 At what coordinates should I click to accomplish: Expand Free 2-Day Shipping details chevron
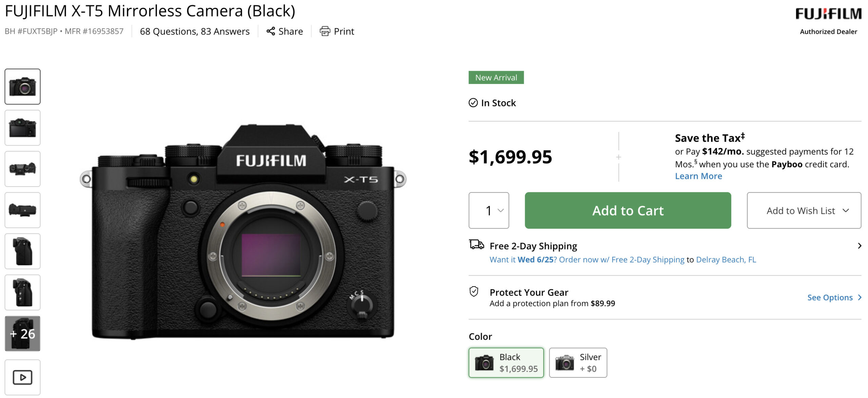point(859,246)
